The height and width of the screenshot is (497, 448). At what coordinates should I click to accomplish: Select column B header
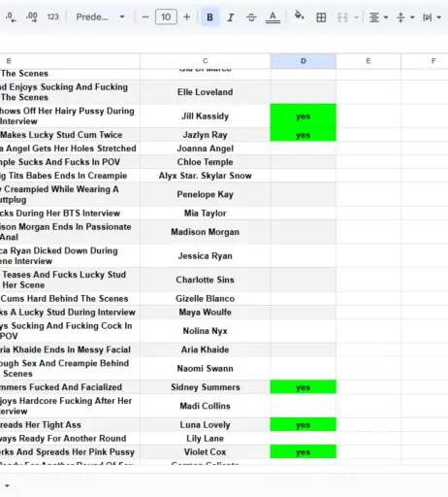click(x=70, y=61)
